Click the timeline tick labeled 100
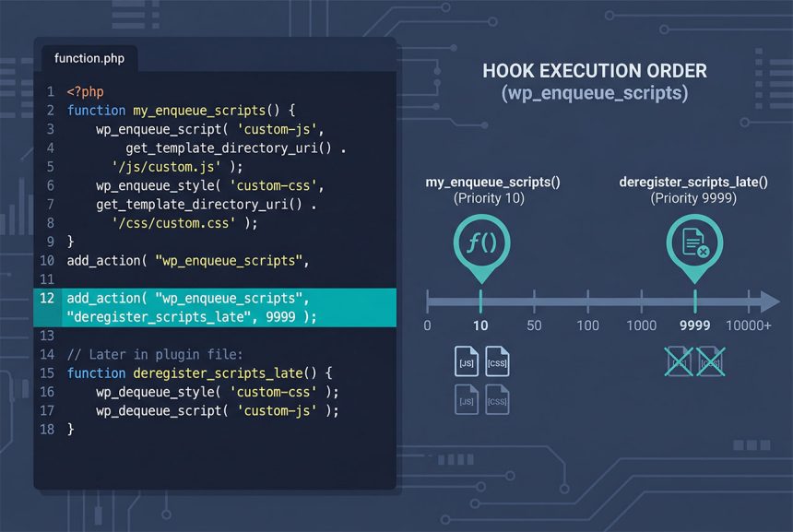The height and width of the screenshot is (532, 793). pos(587,301)
